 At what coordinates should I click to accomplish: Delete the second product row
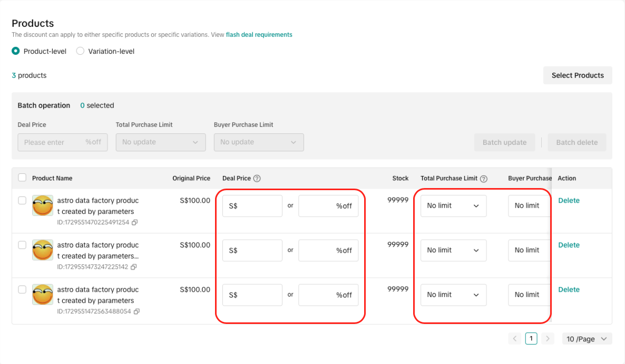pos(569,245)
